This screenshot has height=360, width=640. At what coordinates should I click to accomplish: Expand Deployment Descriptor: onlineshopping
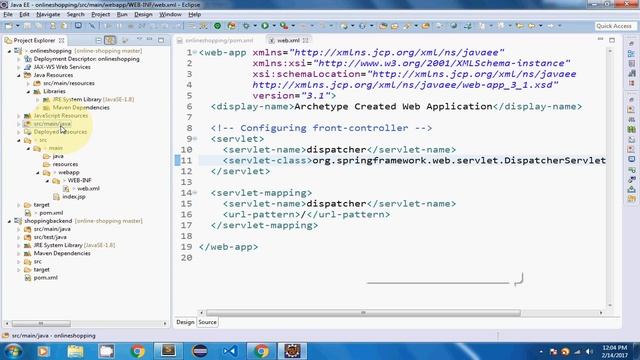[x=19, y=59]
